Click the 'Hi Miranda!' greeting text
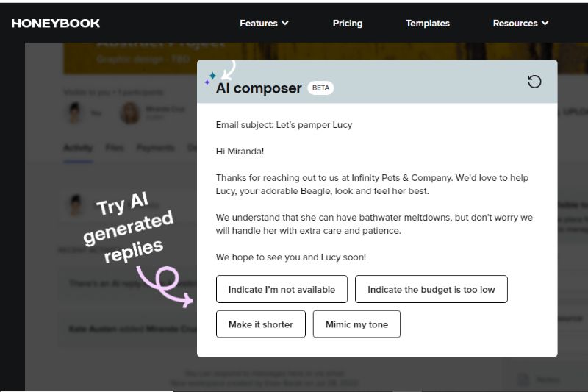The height and width of the screenshot is (392, 588). [240, 152]
